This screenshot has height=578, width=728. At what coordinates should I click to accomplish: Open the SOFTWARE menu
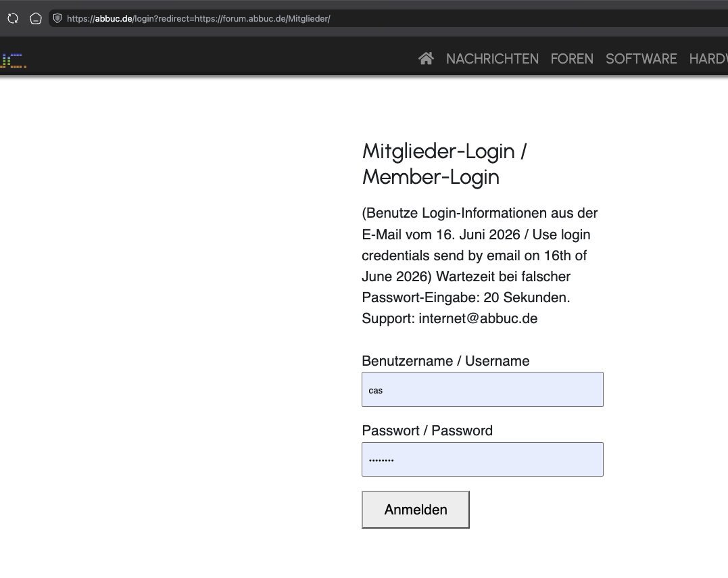(x=641, y=59)
